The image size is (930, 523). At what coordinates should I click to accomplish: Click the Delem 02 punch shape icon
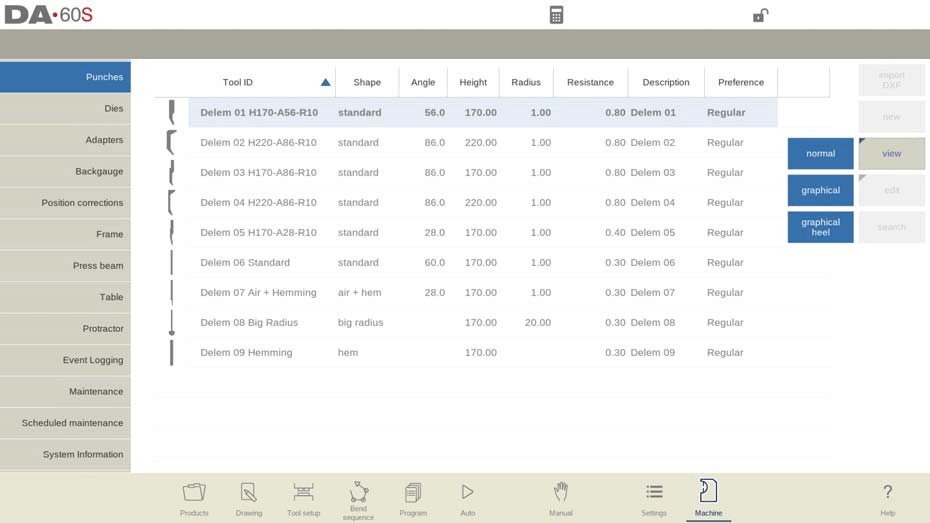171,142
